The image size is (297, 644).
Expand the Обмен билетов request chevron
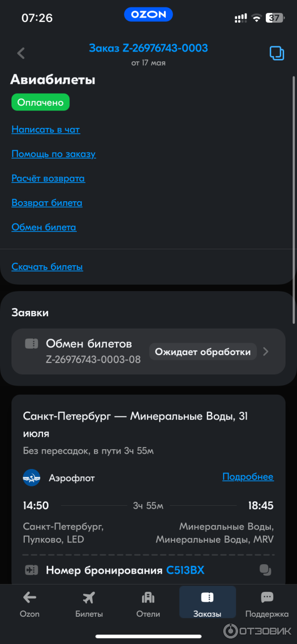pyautogui.click(x=266, y=351)
